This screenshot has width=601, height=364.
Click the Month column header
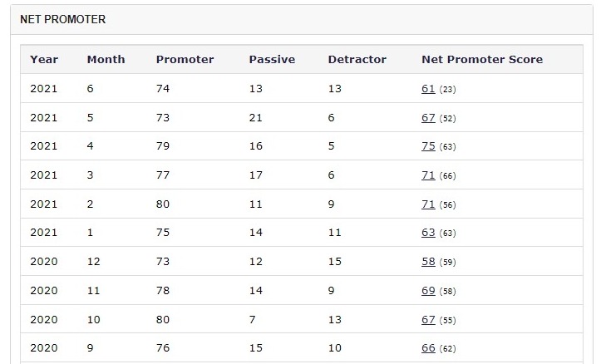[x=106, y=59]
